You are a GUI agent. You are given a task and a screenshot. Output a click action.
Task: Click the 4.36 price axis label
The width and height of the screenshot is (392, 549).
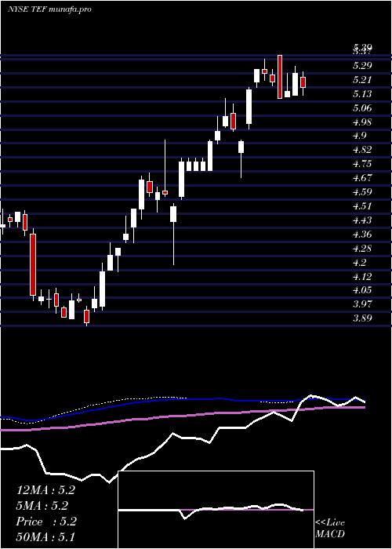(x=362, y=235)
